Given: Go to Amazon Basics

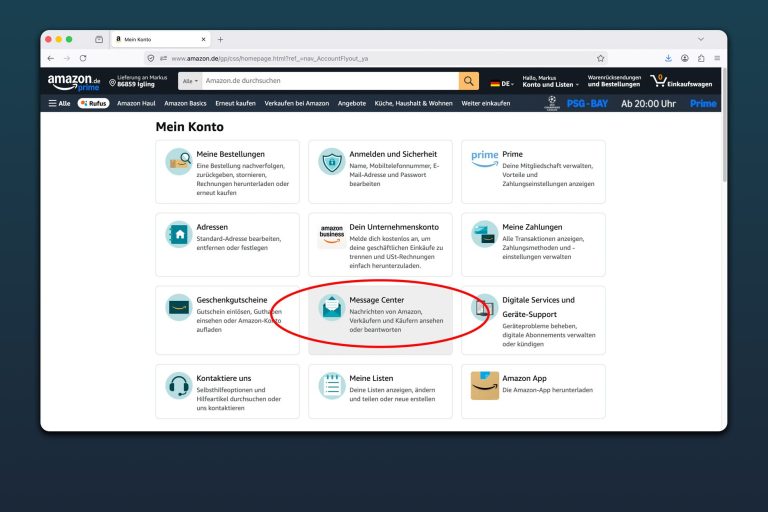Looking at the screenshot, I should point(185,103).
